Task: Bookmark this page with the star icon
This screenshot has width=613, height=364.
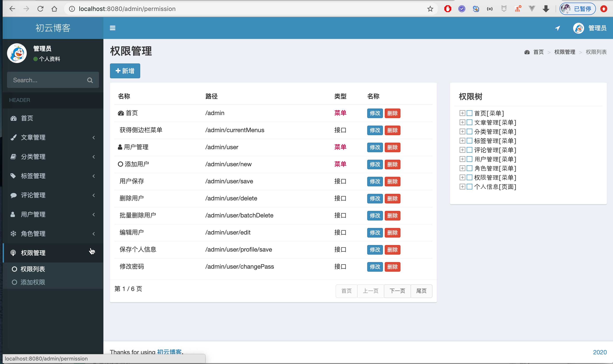Action: [430, 9]
